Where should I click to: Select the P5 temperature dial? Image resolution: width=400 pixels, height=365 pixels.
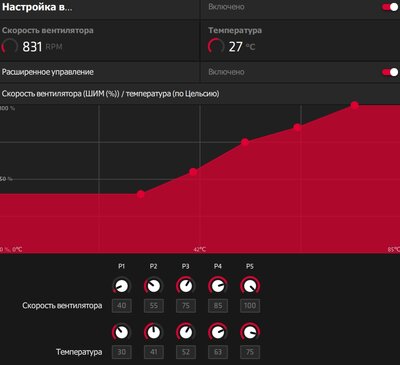click(250, 332)
